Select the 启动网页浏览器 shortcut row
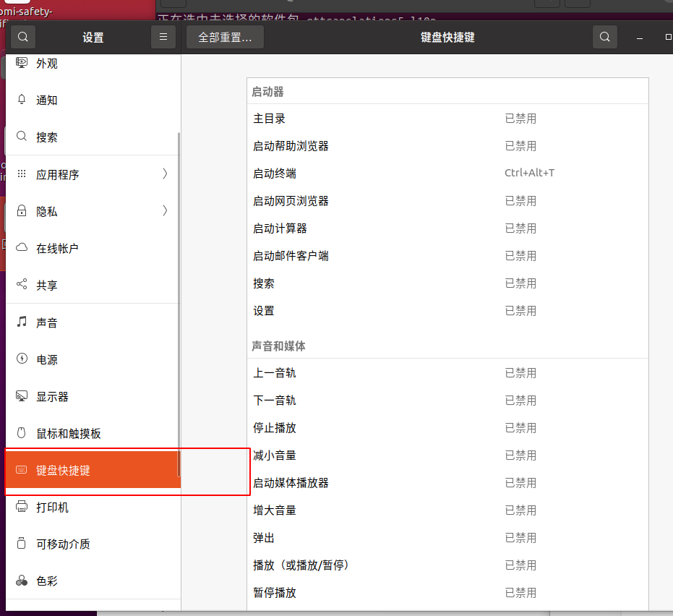This screenshot has width=673, height=616. click(447, 200)
